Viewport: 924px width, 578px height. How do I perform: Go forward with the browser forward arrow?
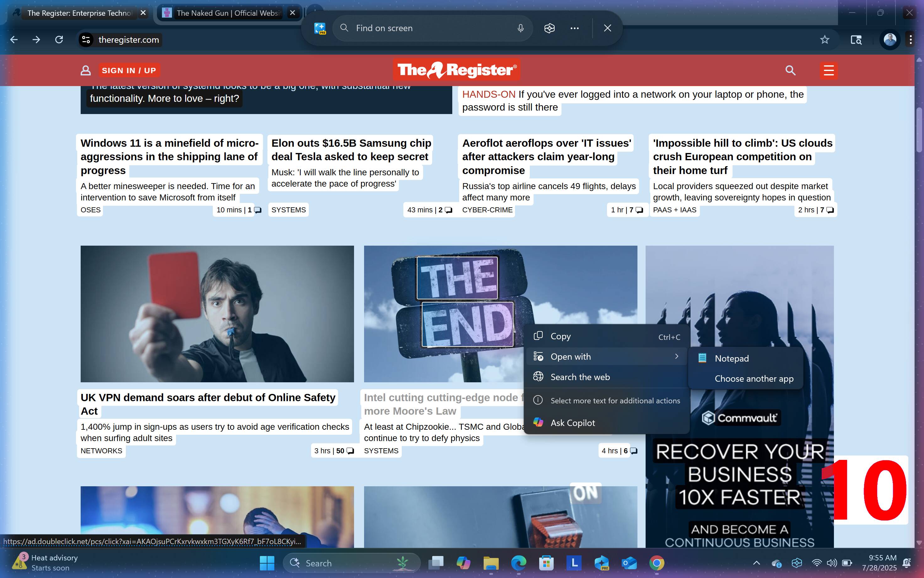point(36,40)
